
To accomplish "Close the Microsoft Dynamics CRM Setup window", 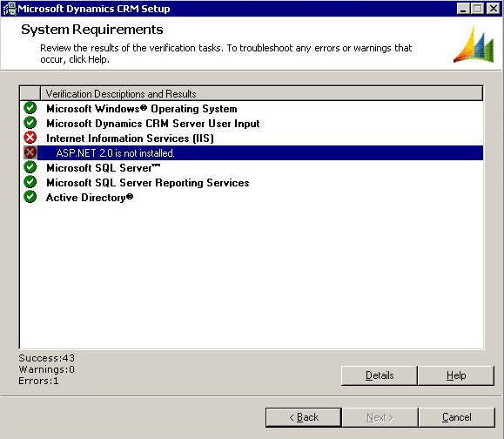I will pyautogui.click(x=493, y=9).
